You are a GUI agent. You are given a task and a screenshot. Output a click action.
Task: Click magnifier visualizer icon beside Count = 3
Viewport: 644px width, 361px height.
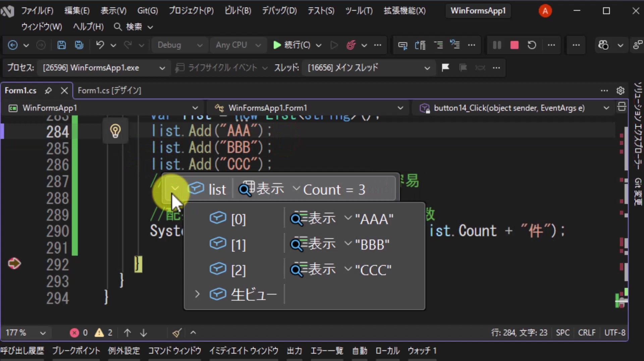click(x=247, y=189)
